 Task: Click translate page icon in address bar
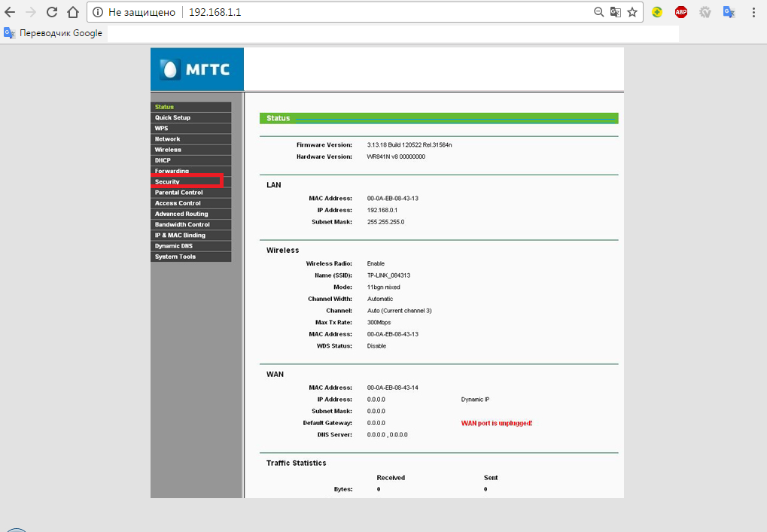point(616,12)
